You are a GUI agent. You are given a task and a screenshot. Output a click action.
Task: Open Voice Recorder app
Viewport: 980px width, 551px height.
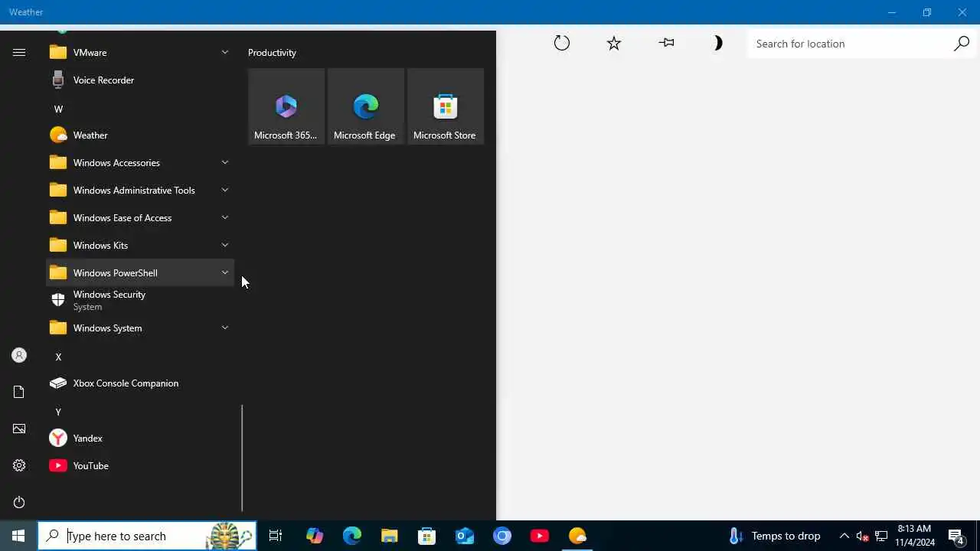point(140,80)
